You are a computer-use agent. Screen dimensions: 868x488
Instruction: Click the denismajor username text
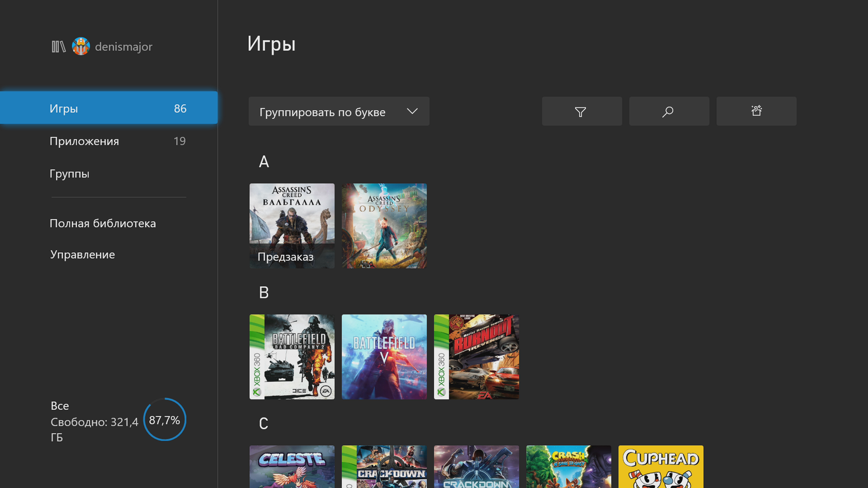[124, 47]
